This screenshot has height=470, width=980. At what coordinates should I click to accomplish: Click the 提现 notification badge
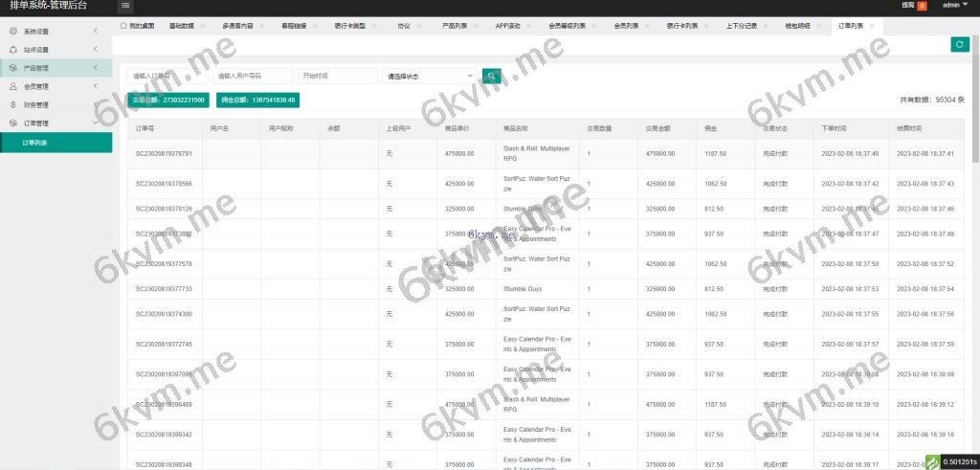(x=922, y=6)
